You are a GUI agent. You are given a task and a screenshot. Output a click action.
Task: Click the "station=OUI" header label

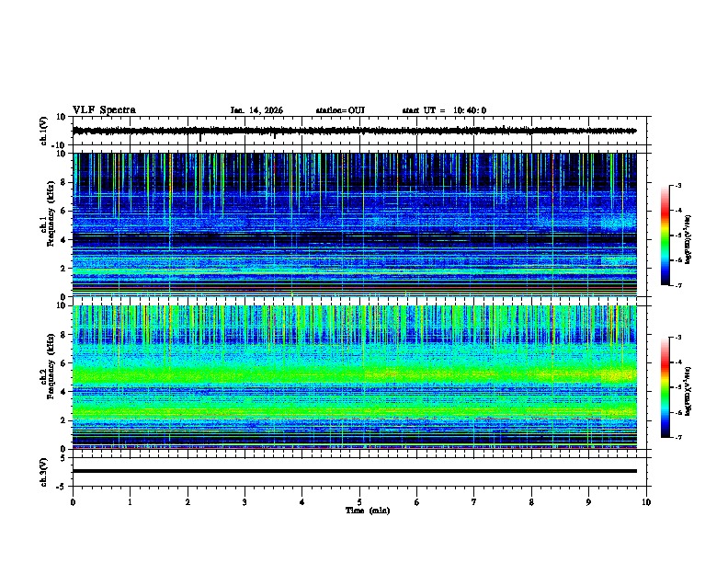click(x=340, y=110)
